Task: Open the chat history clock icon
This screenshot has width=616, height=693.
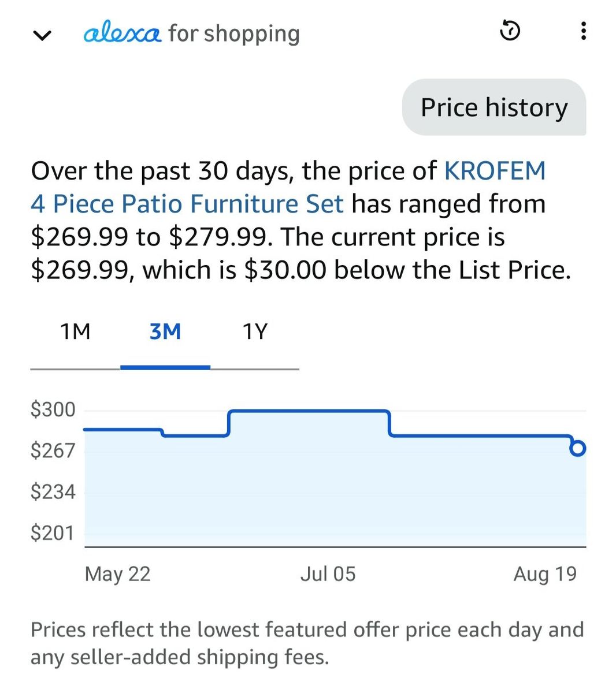Action: pyautogui.click(x=510, y=31)
